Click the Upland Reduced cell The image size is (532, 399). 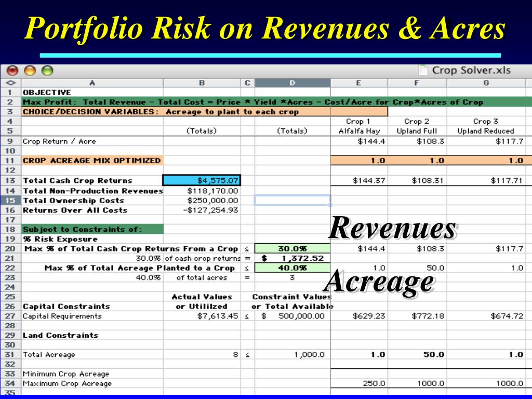[x=486, y=131]
